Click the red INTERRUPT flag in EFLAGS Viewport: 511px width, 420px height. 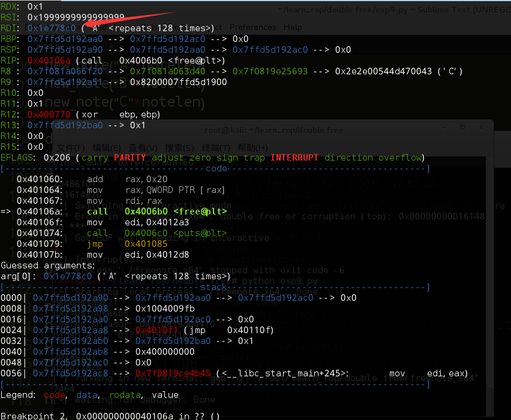coord(296,158)
